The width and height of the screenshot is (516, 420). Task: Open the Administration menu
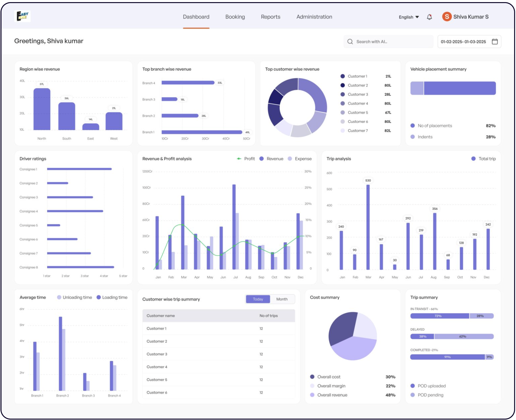coord(314,17)
